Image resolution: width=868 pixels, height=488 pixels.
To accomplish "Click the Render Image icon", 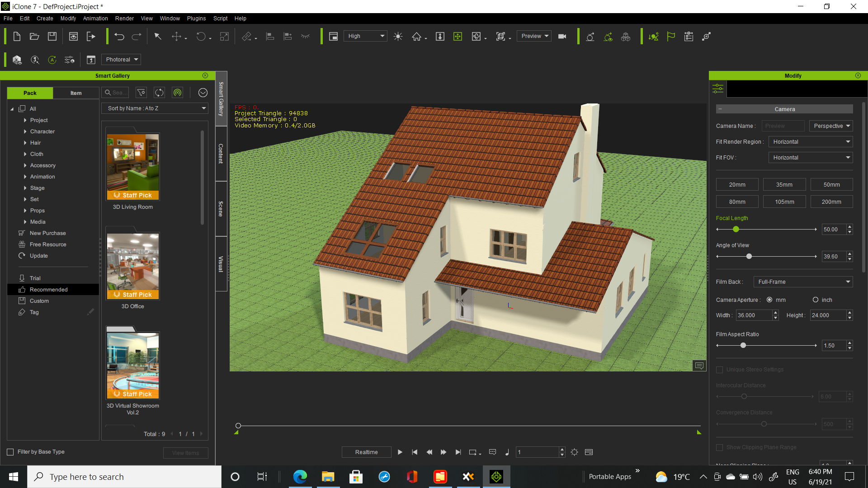I will pos(73,37).
